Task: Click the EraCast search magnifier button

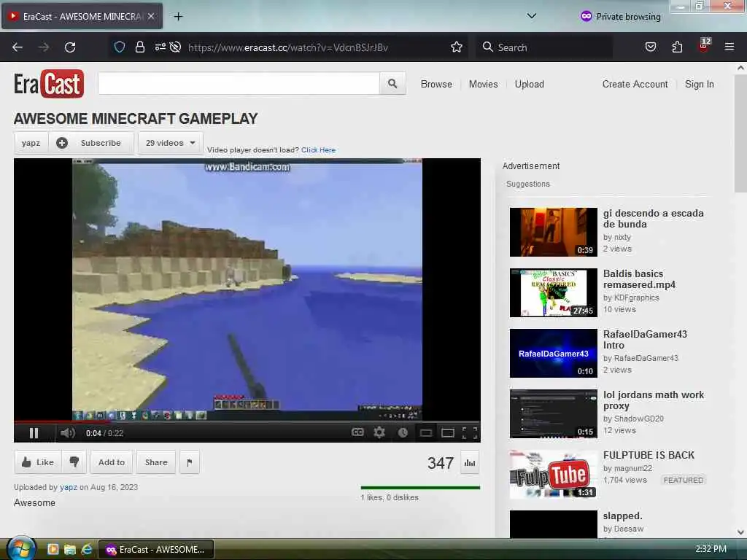Action: [x=392, y=84]
